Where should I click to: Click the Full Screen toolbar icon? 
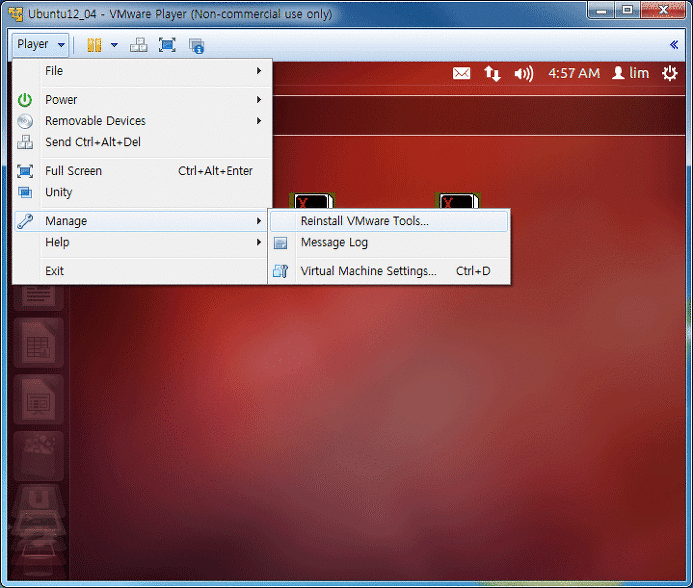tap(167, 45)
